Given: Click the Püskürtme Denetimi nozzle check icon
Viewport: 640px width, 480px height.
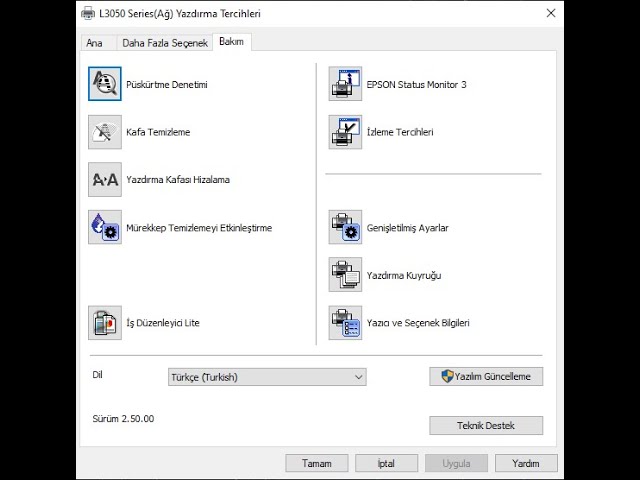Looking at the screenshot, I should click(105, 84).
